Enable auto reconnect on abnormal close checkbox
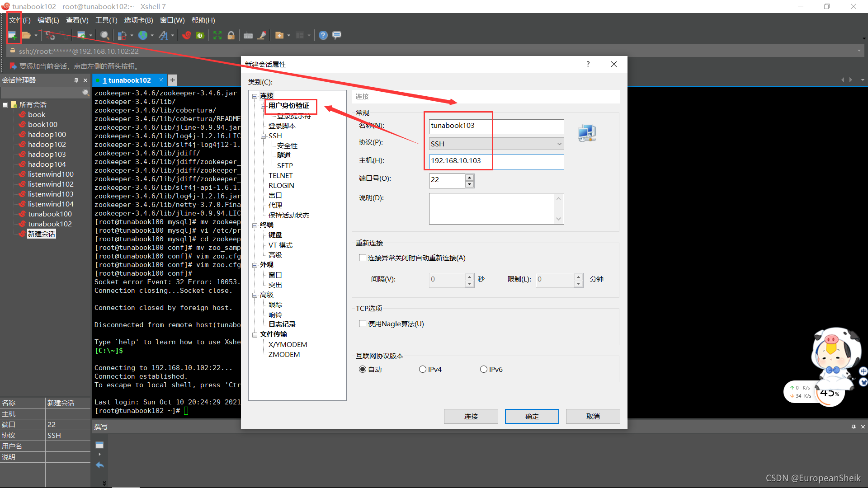The height and width of the screenshot is (488, 868). pyautogui.click(x=362, y=258)
